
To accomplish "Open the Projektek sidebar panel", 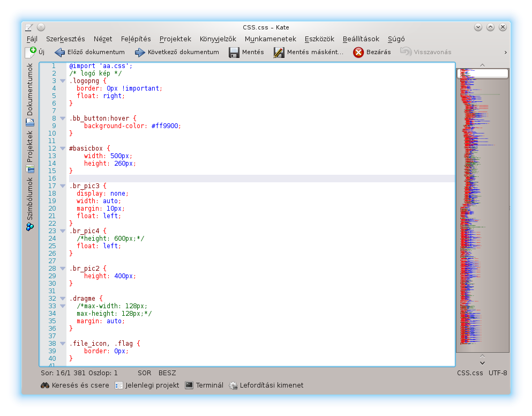I will click(x=30, y=152).
